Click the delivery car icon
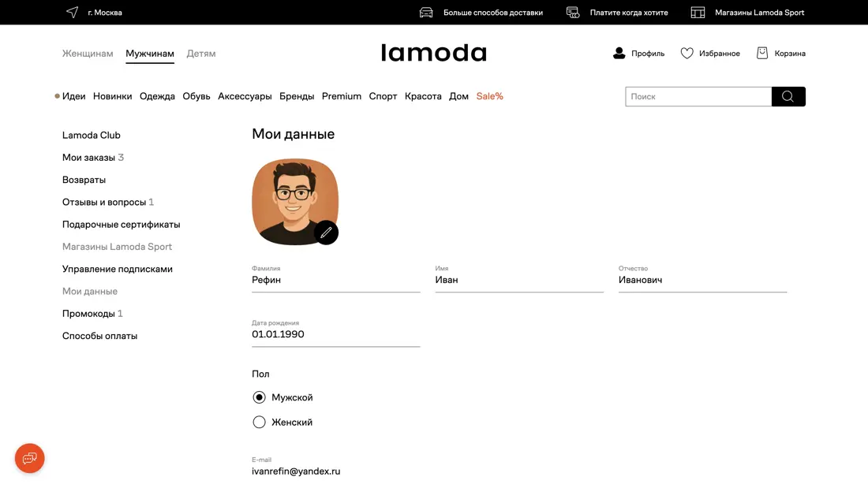 pyautogui.click(x=426, y=13)
